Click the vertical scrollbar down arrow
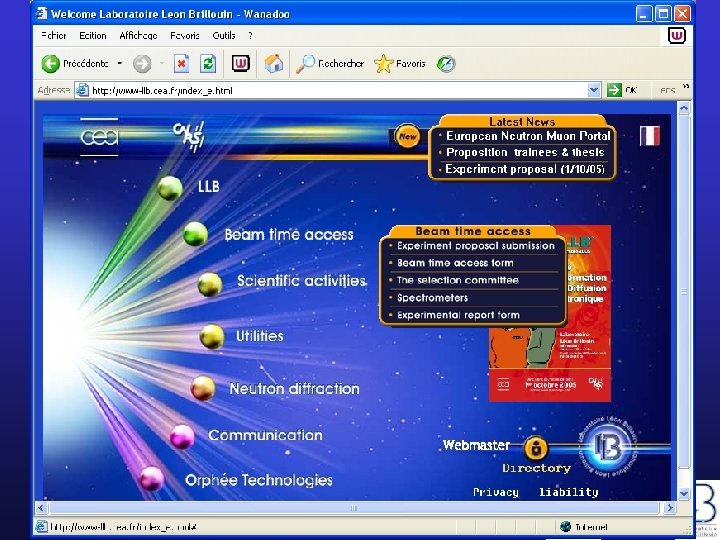The image size is (720, 540). pyautogui.click(x=684, y=494)
